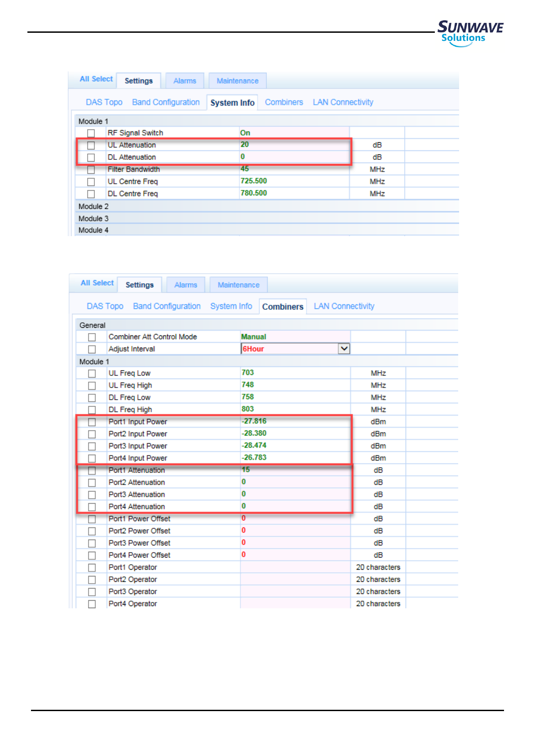
Task: Expand the Module 3 section in System Info
Action: 266,219
